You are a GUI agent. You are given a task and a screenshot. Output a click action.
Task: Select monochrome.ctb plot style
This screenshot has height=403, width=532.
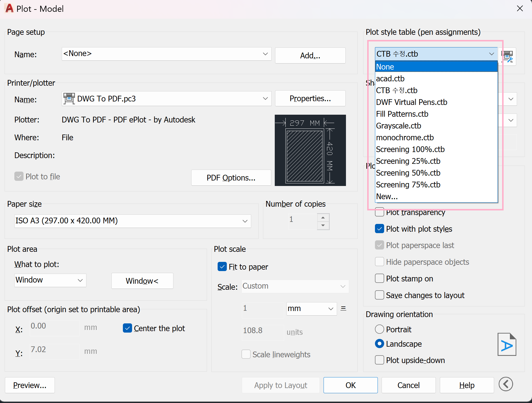pos(436,137)
